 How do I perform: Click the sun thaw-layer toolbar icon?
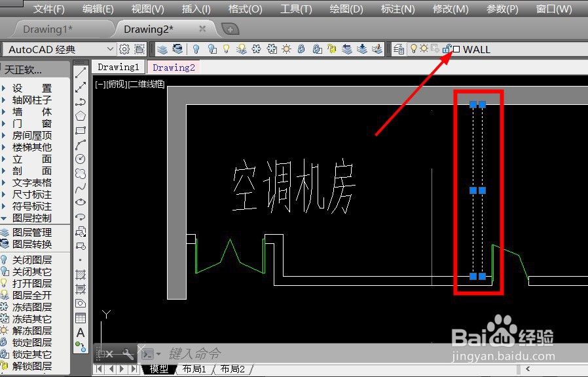pos(287,49)
